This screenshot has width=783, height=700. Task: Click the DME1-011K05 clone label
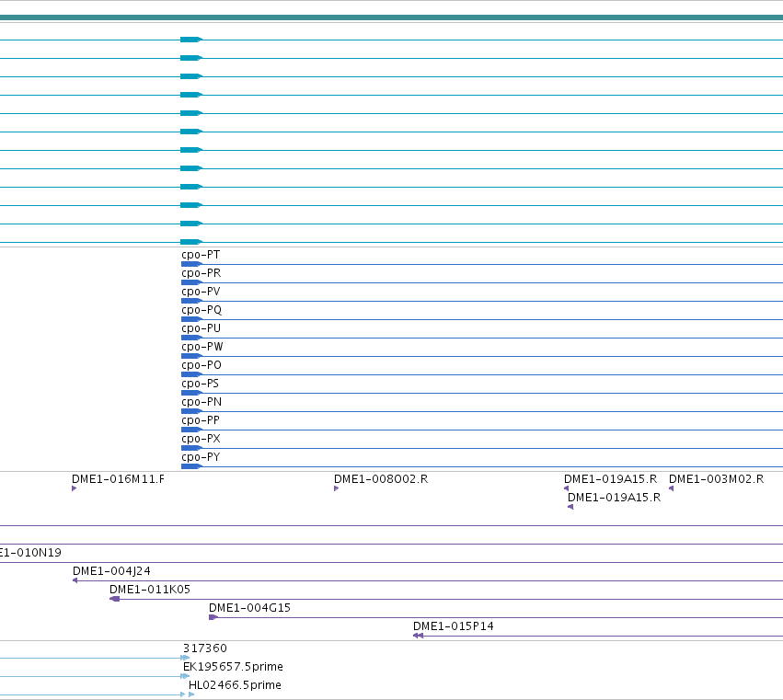[150, 590]
